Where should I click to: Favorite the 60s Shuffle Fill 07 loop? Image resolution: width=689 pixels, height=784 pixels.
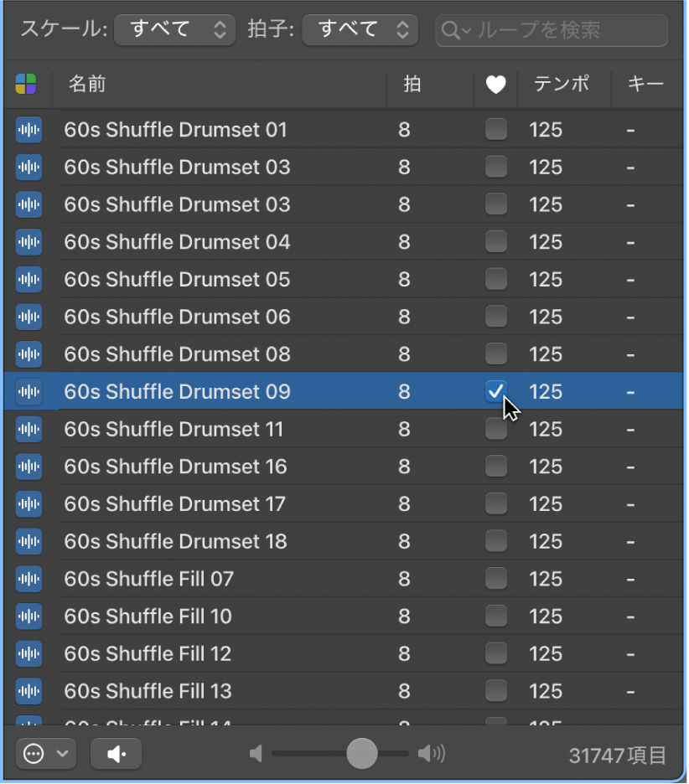pos(496,579)
